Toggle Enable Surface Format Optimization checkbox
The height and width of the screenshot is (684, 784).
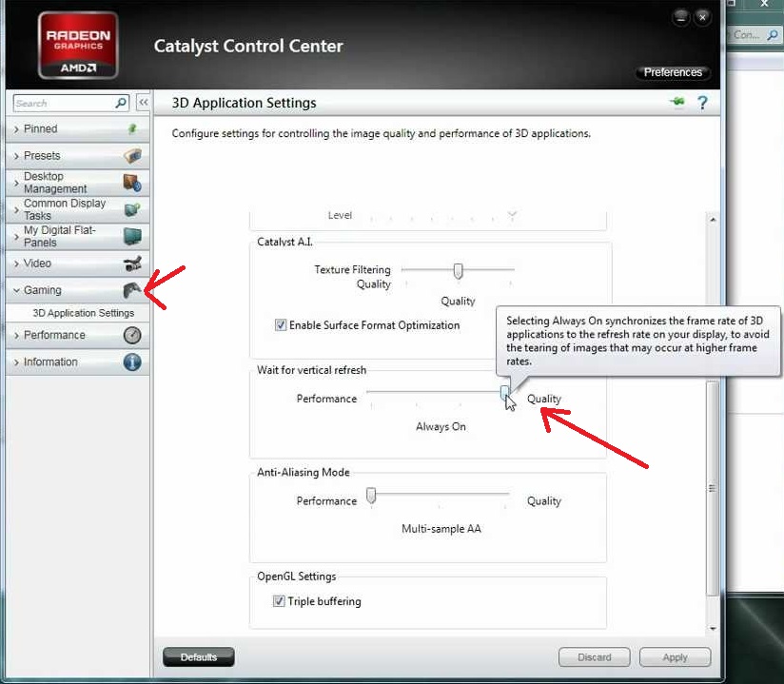tap(281, 325)
